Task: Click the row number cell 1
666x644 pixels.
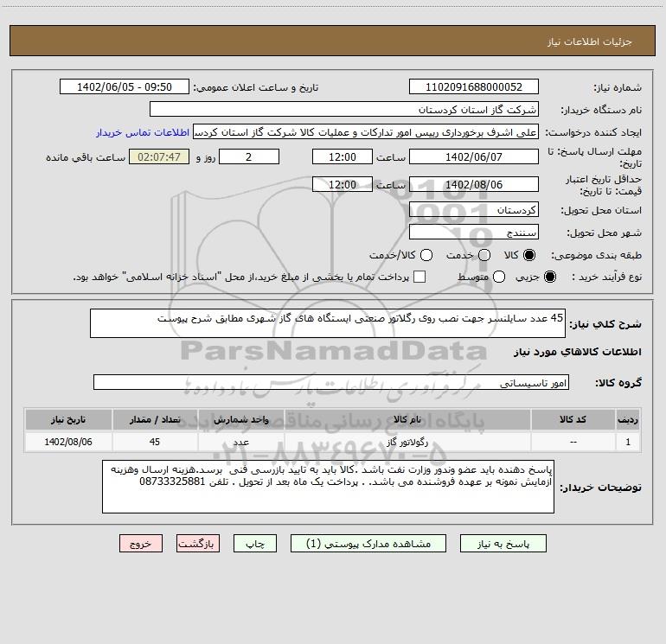Action: pos(628,442)
